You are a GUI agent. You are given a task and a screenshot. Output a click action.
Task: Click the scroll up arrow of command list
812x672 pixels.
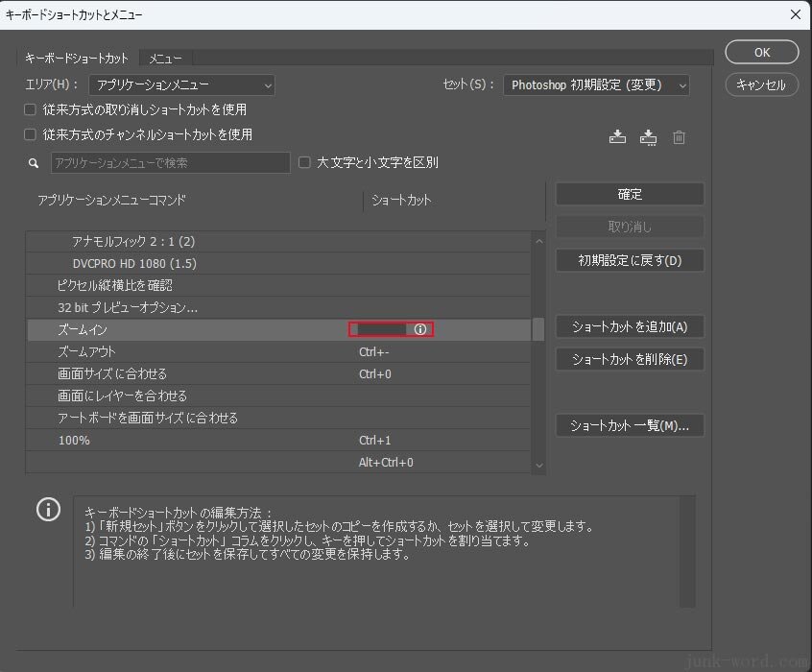(538, 242)
